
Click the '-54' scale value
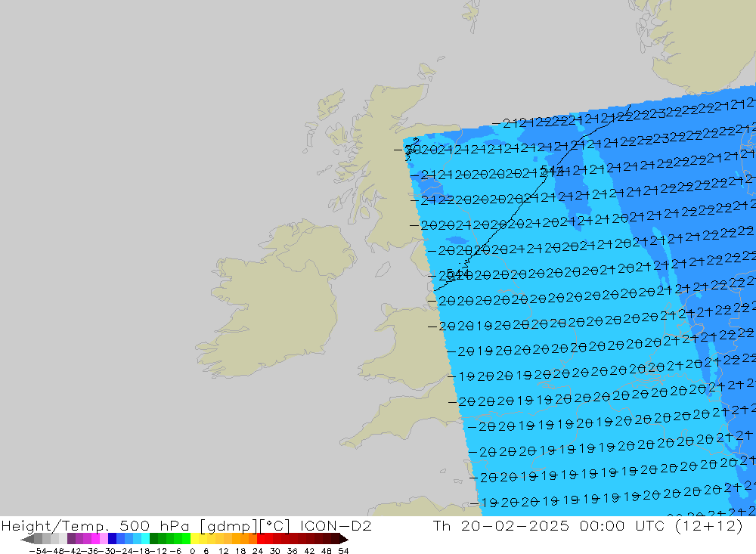[x=38, y=551]
